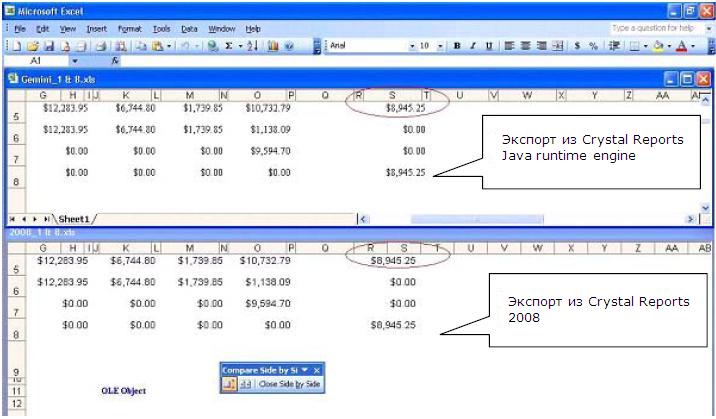Screen dimensions: 716x419
Task: Click the Synchronous Scrolling icon in floating toolbar
Action: [x=229, y=384]
